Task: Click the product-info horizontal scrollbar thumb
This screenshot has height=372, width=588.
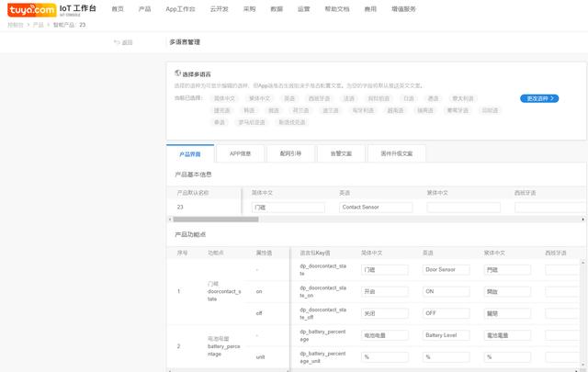Action: [216, 220]
